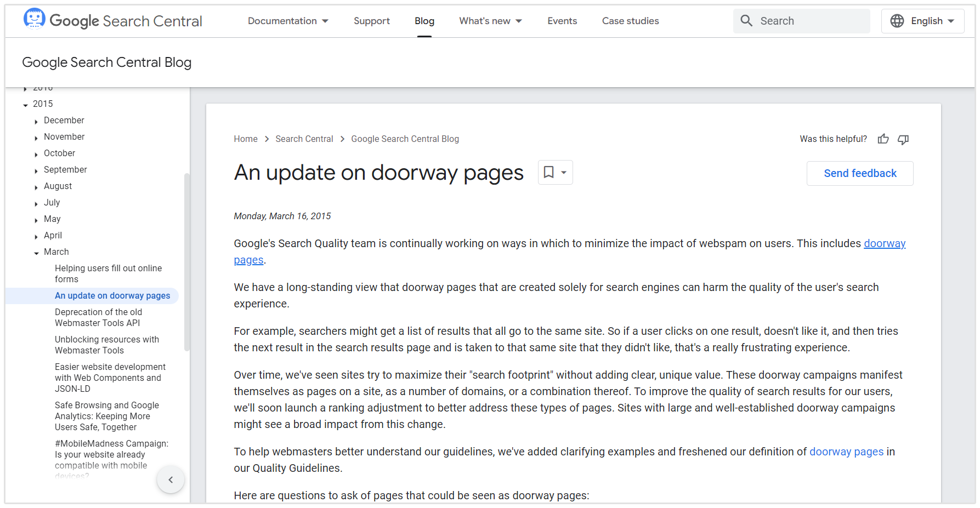Click the thumbs down not helpful icon
This screenshot has width=980, height=508.
(x=903, y=139)
